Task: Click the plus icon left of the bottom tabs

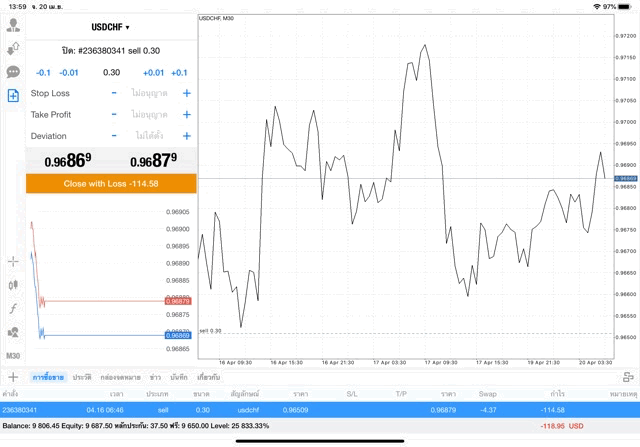Action: point(13,377)
